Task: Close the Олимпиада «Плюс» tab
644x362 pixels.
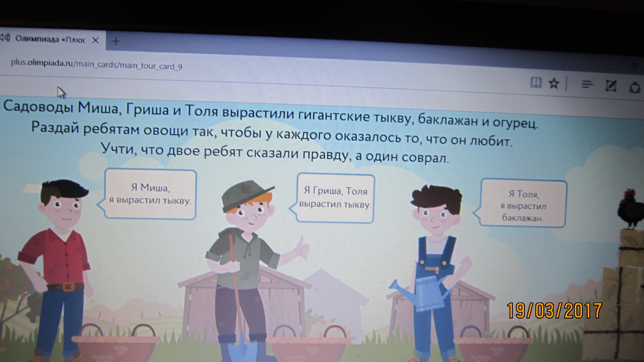Action: coord(96,40)
